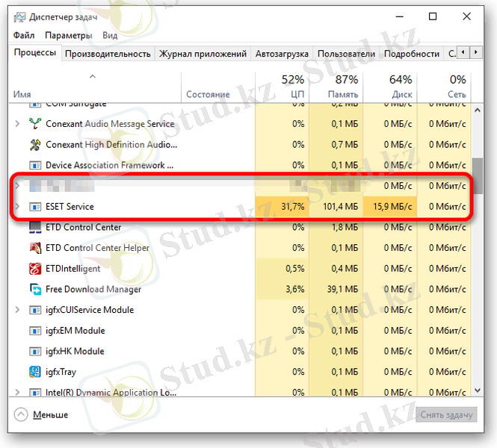Open the Параметры menu

coord(69,35)
